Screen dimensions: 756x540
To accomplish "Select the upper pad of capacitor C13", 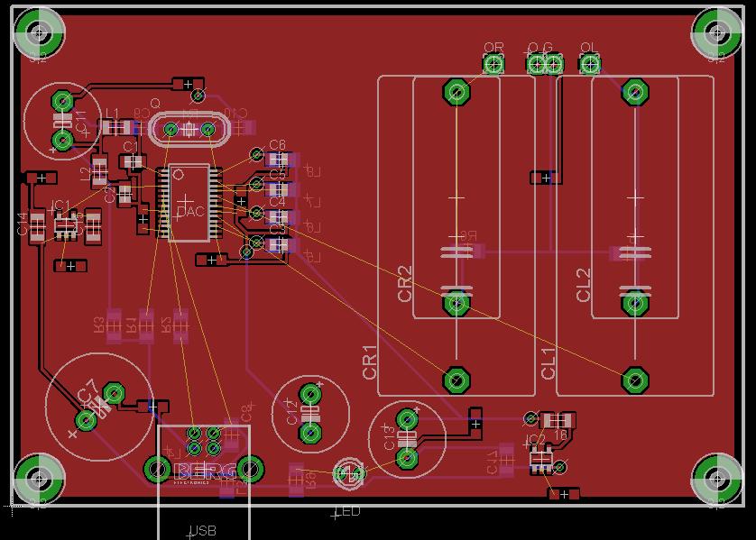I will tap(408, 420).
